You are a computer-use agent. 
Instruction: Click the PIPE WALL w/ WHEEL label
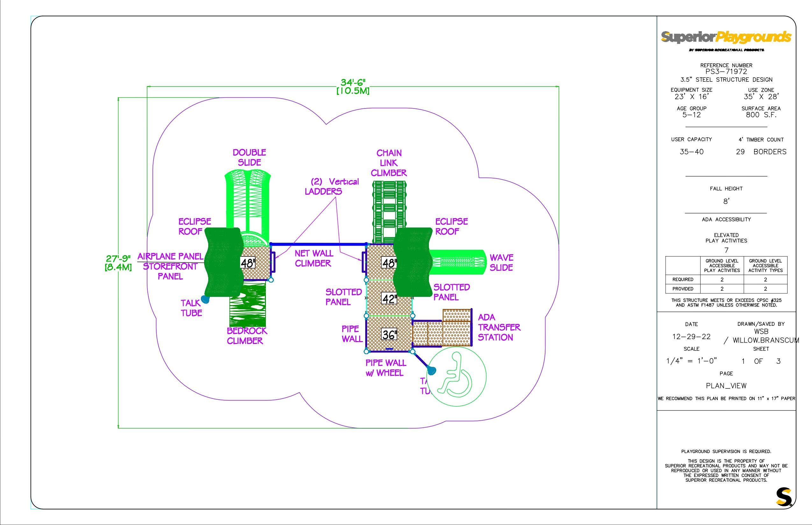[x=386, y=368]
